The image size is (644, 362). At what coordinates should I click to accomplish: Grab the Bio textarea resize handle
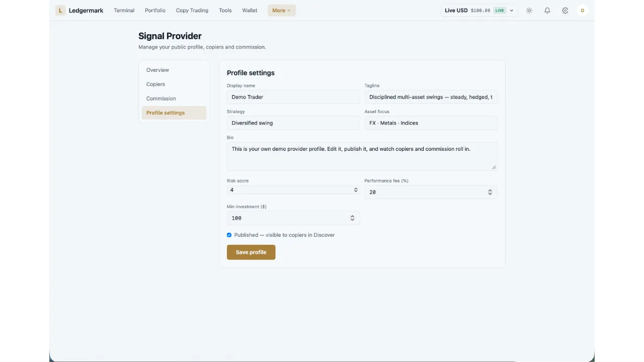pos(494,167)
